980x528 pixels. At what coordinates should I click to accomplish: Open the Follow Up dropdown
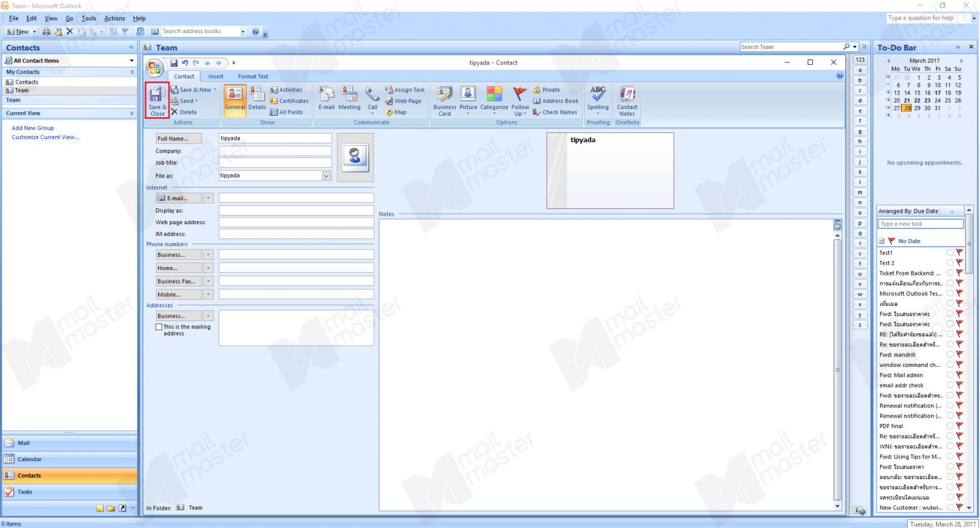[x=520, y=100]
